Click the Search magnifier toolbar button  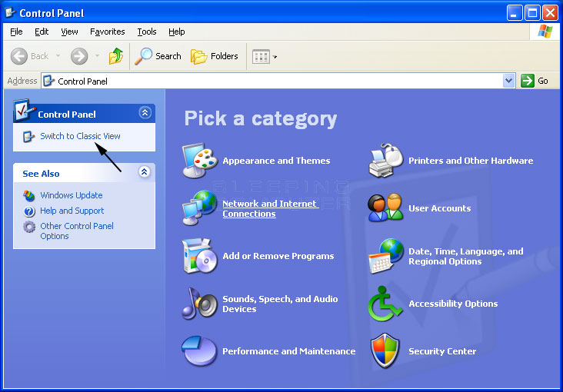(158, 56)
